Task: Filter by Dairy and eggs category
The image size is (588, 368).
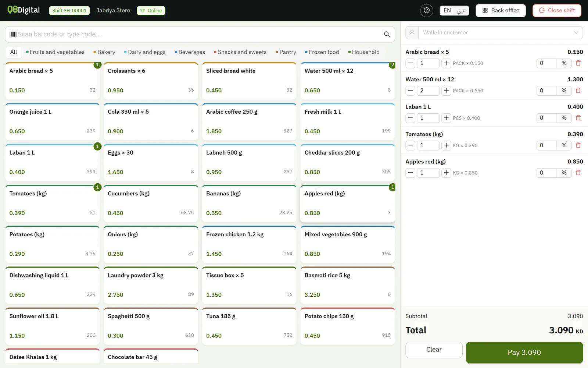Action: (x=145, y=52)
